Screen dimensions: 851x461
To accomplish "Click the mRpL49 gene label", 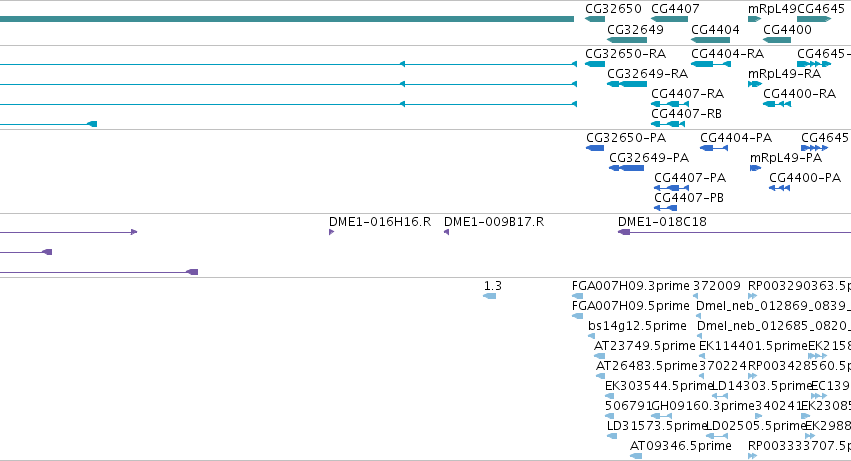I will click(x=772, y=9).
